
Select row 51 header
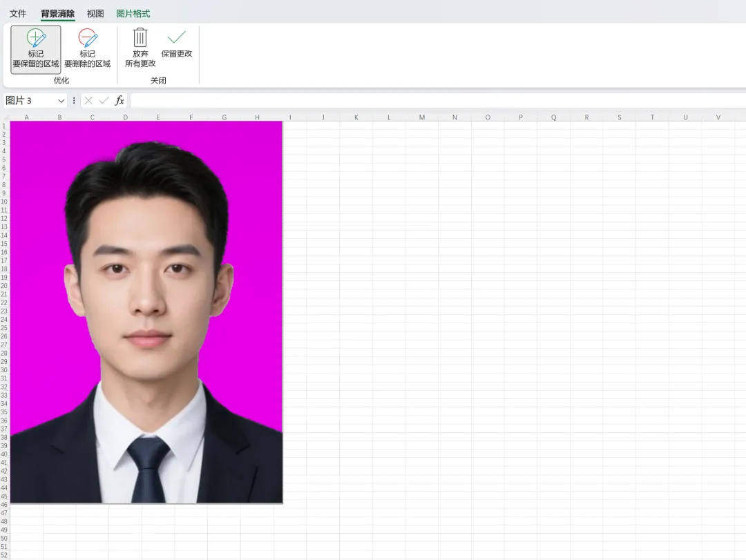(x=4, y=547)
